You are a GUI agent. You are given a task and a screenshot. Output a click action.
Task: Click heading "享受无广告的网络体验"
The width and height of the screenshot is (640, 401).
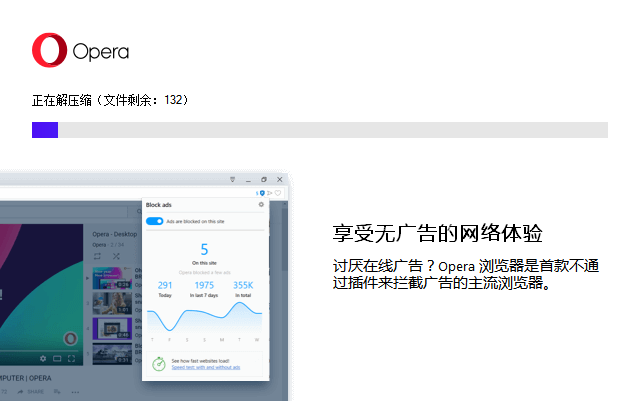437,234
